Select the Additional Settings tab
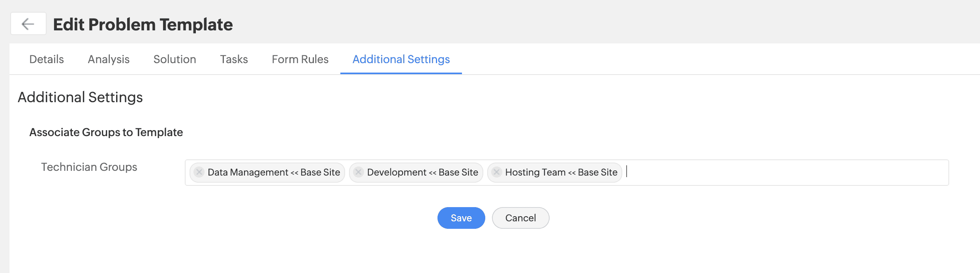This screenshot has height=273, width=980. click(401, 59)
